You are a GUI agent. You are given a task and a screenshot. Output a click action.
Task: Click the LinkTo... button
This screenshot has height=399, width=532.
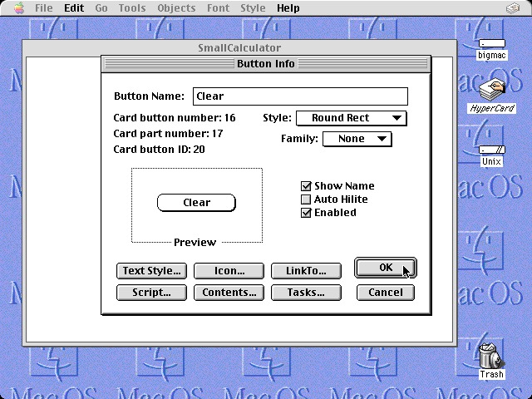[x=306, y=271]
